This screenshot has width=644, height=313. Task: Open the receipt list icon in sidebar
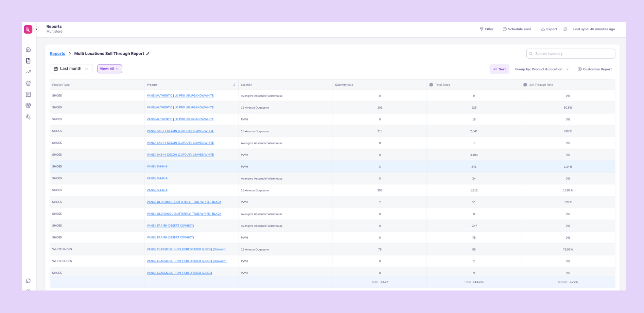(28, 94)
